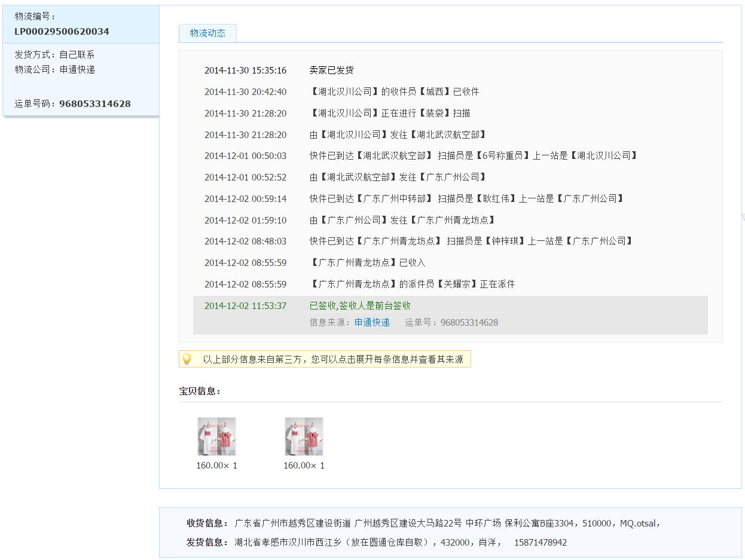Expand the 卖家已发货 tracking entry

tap(331, 71)
